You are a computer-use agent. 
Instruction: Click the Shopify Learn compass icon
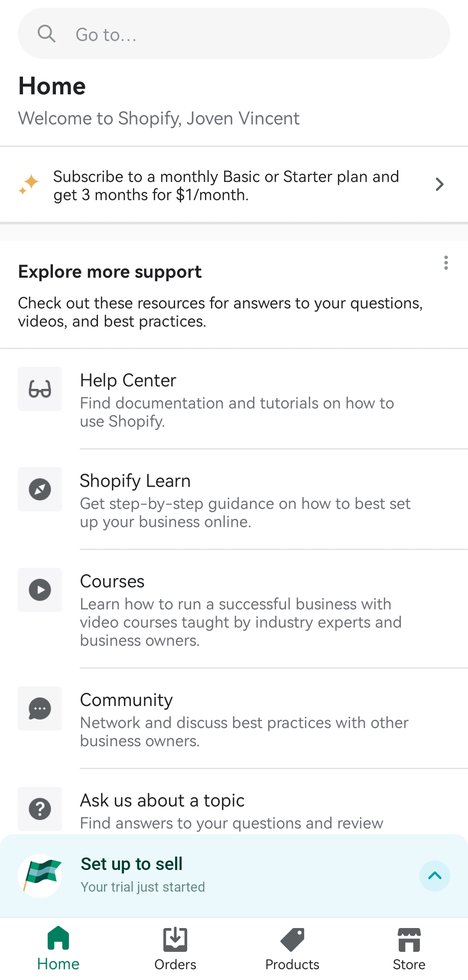point(40,489)
